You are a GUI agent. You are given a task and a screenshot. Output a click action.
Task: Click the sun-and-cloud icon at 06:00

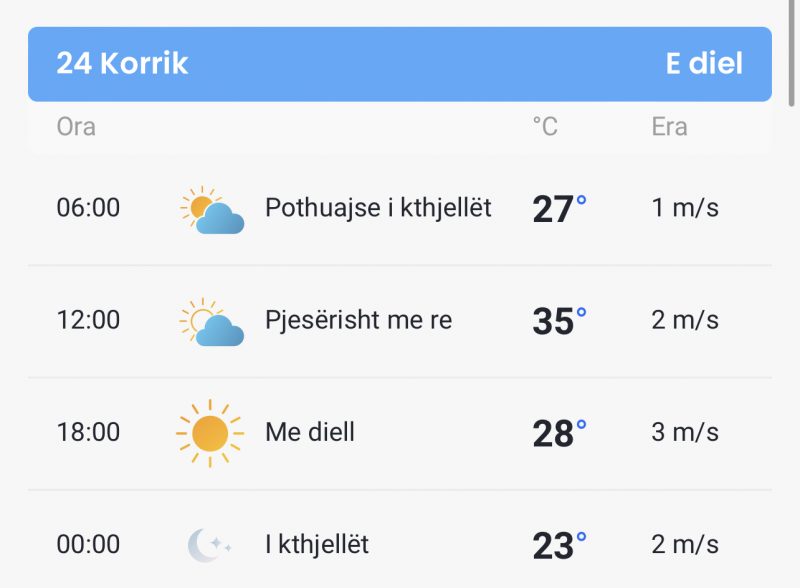pyautogui.click(x=212, y=209)
